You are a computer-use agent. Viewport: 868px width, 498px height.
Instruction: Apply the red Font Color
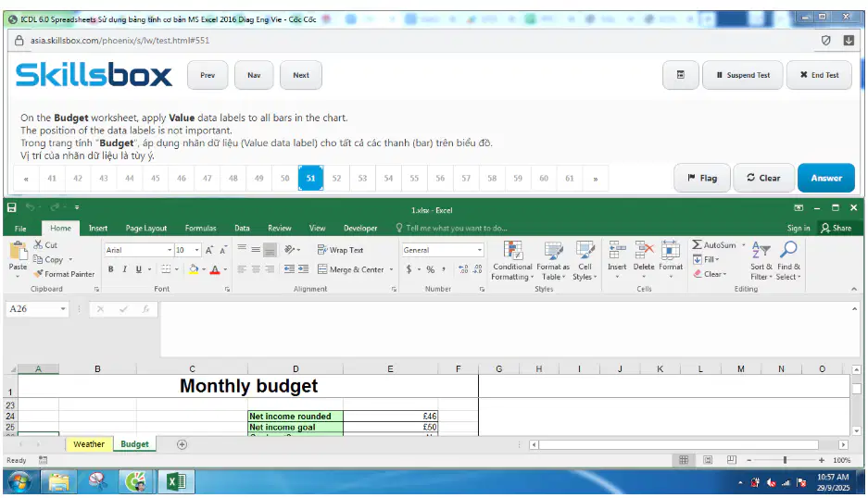pyautogui.click(x=215, y=269)
